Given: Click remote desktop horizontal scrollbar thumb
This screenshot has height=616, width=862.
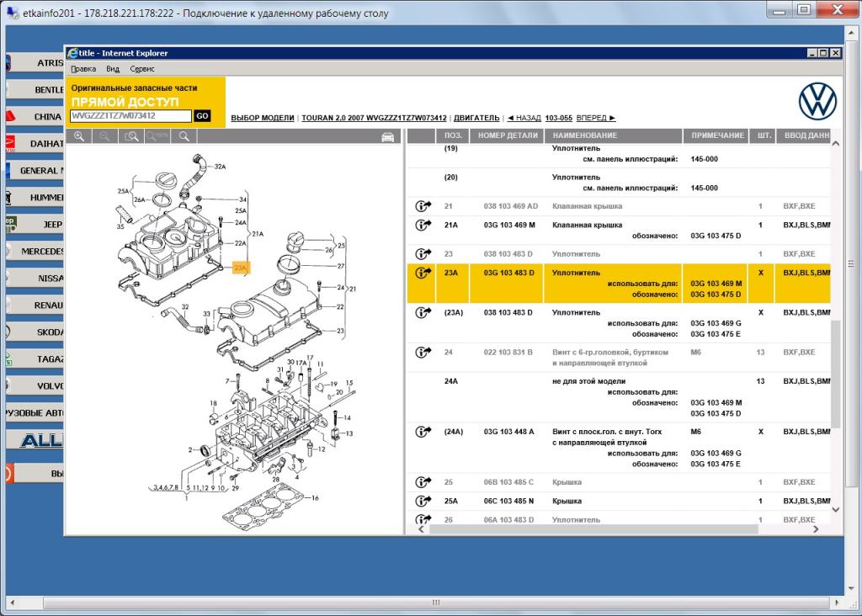Looking at the screenshot, I should (436, 603).
